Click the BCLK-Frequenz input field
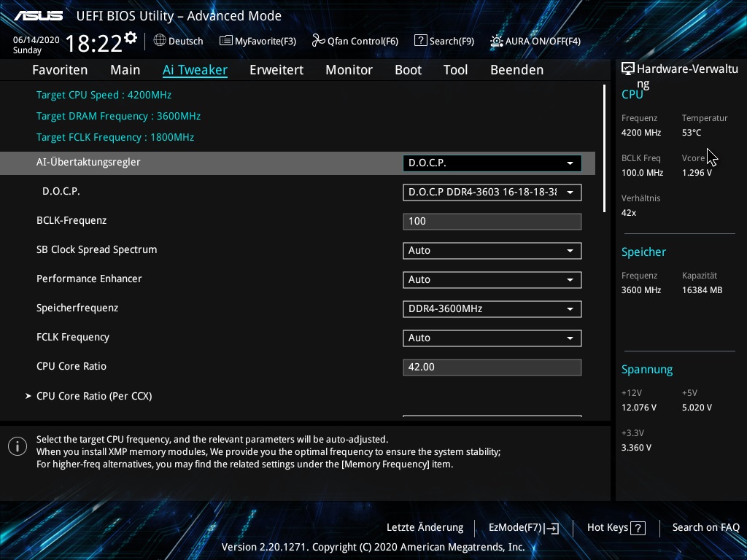 (492, 222)
